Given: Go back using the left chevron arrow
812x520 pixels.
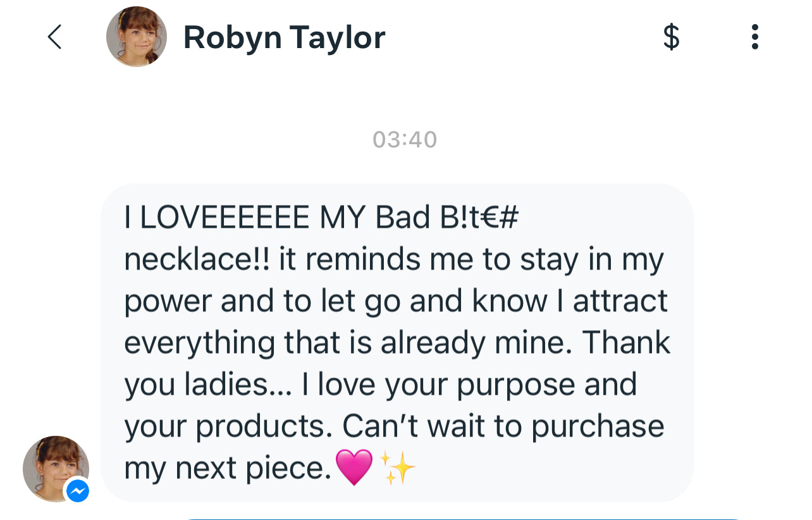Looking at the screenshot, I should 55,37.
